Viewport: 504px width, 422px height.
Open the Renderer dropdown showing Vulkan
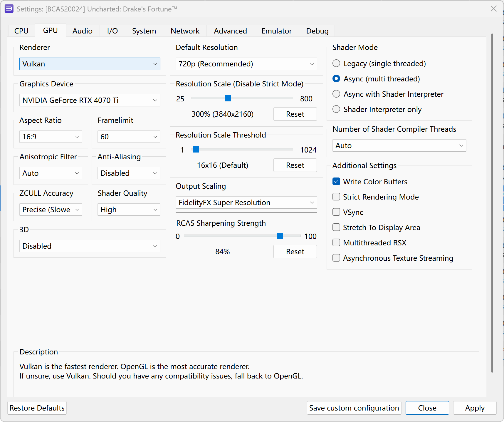pyautogui.click(x=90, y=64)
